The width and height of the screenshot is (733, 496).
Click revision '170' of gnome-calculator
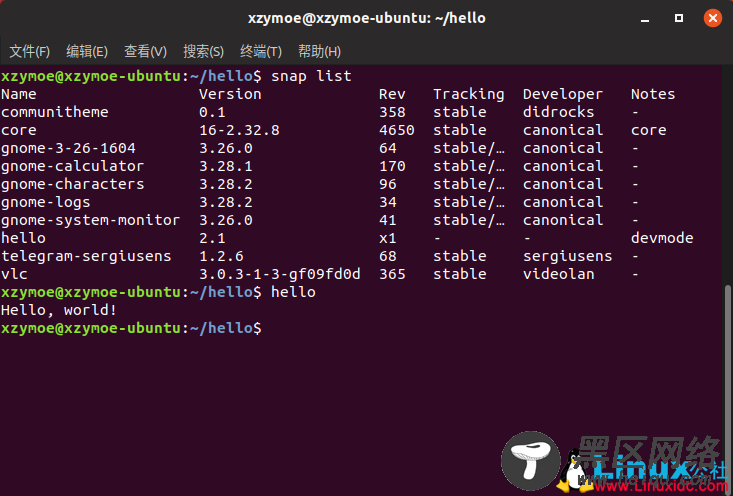[x=392, y=166]
